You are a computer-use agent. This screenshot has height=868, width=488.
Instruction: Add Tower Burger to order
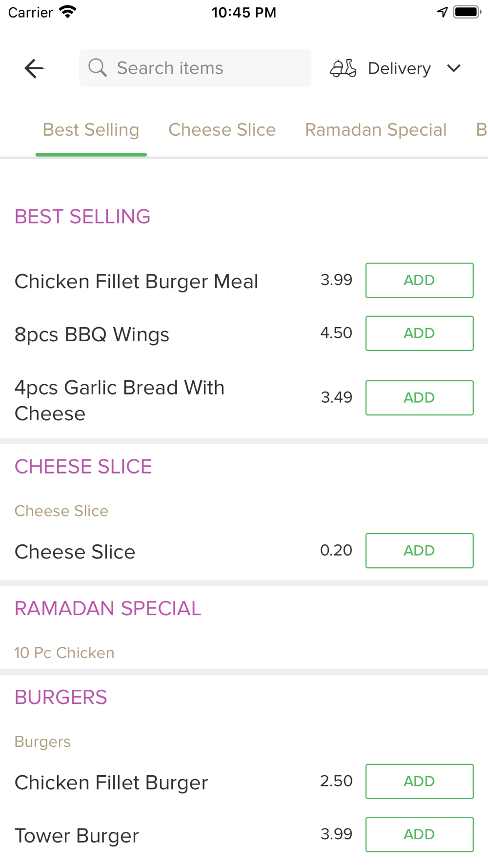pyautogui.click(x=420, y=835)
